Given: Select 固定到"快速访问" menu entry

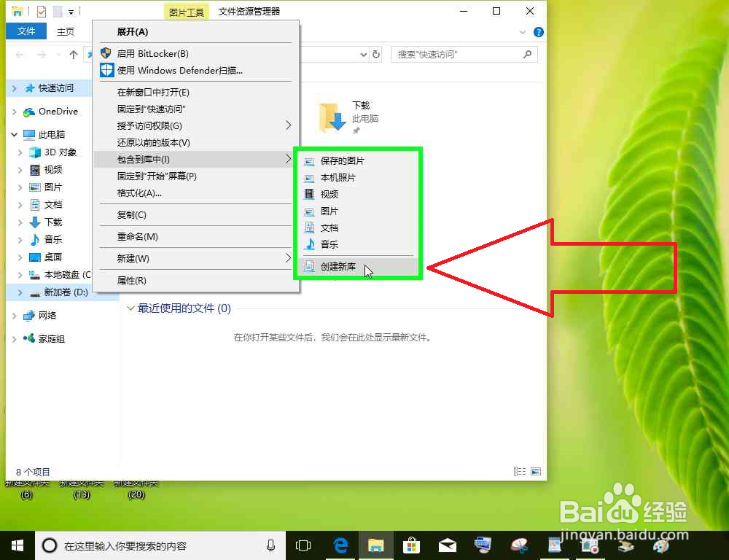Looking at the screenshot, I should (x=196, y=109).
